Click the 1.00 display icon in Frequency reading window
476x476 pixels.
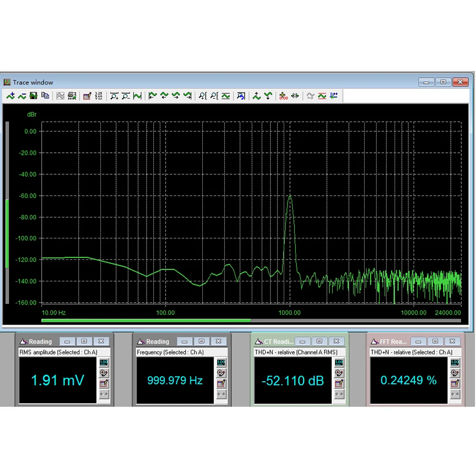coord(221,362)
